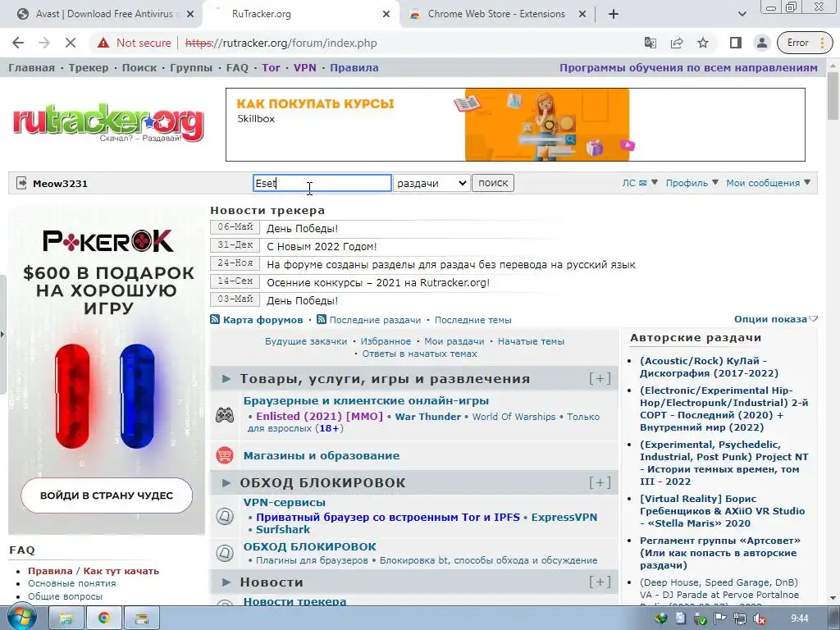Click the RSS icon beside Последние раздачи
840x630 pixels.
322,319
